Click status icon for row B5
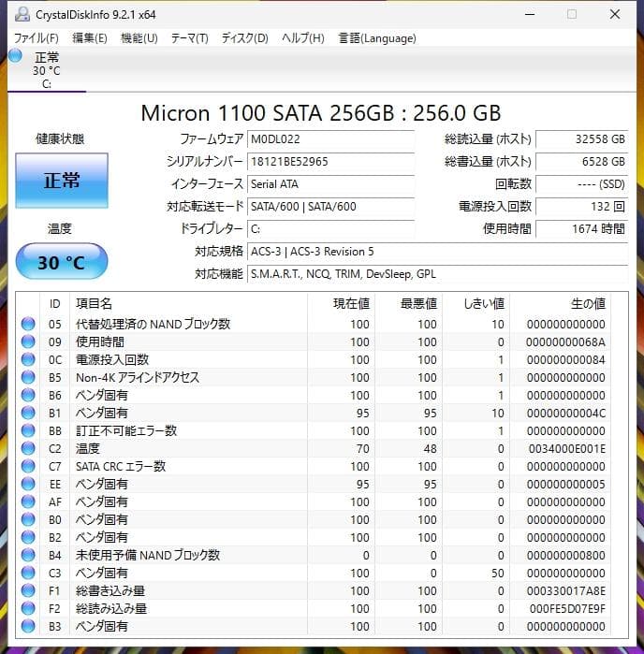 [x=28, y=377]
